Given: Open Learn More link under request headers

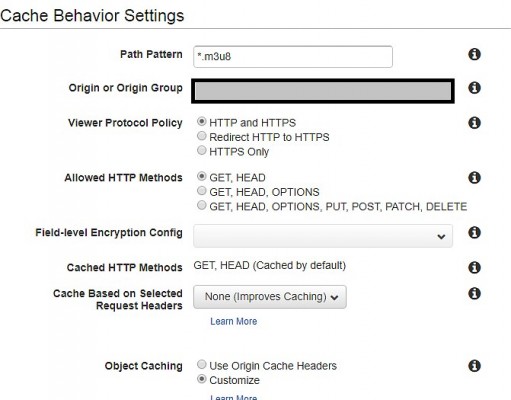Looking at the screenshot, I should tap(234, 321).
